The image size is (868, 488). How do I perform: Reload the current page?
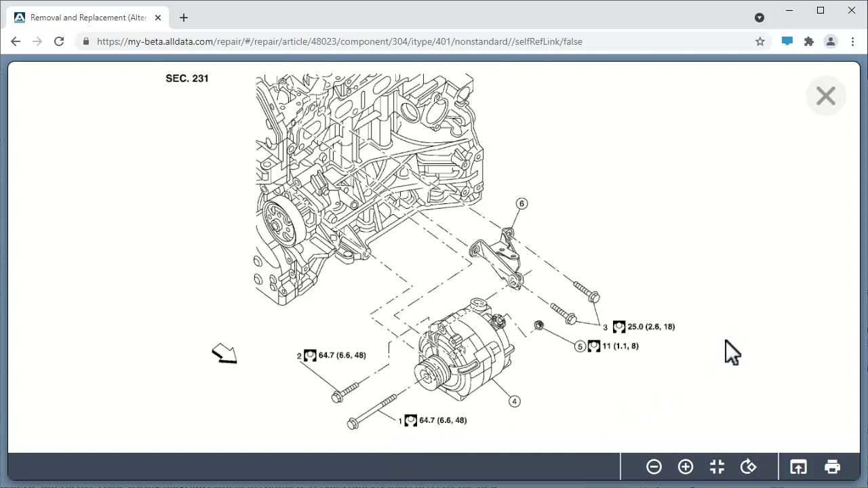click(x=59, y=41)
